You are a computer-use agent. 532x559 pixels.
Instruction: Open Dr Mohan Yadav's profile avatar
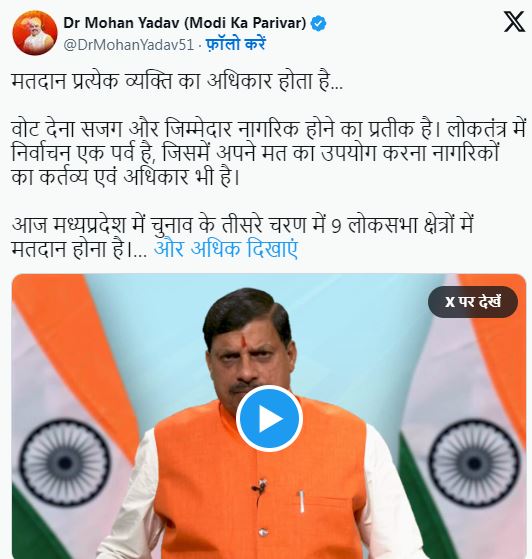click(x=35, y=33)
